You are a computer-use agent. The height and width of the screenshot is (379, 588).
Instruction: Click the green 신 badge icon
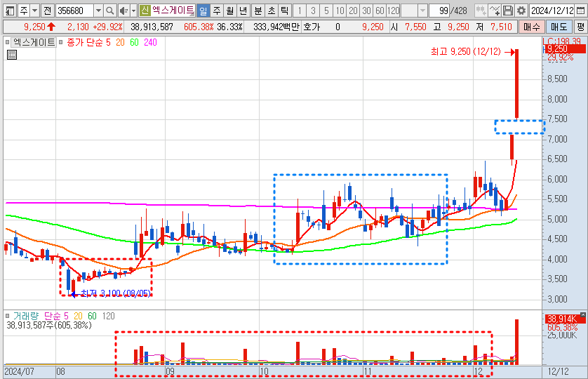click(x=145, y=10)
